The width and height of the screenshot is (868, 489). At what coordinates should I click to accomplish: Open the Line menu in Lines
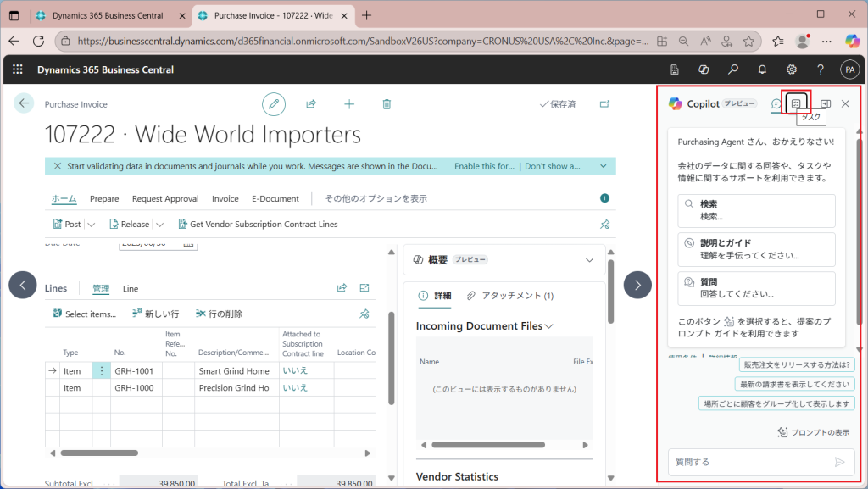(x=131, y=288)
